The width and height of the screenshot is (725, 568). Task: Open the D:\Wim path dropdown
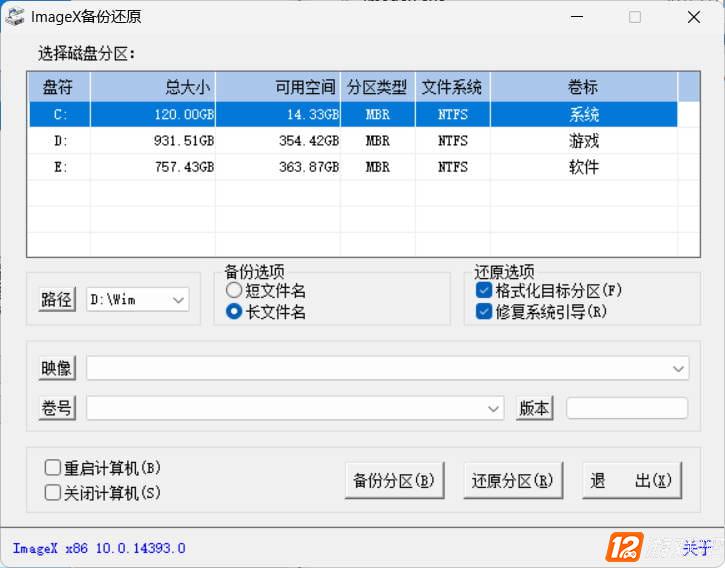point(178,300)
